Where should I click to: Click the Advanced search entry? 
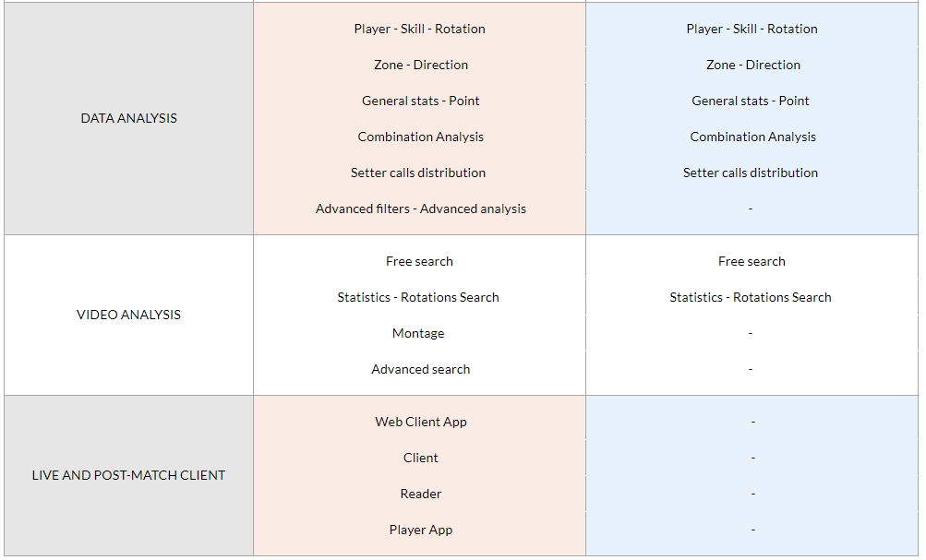click(420, 369)
